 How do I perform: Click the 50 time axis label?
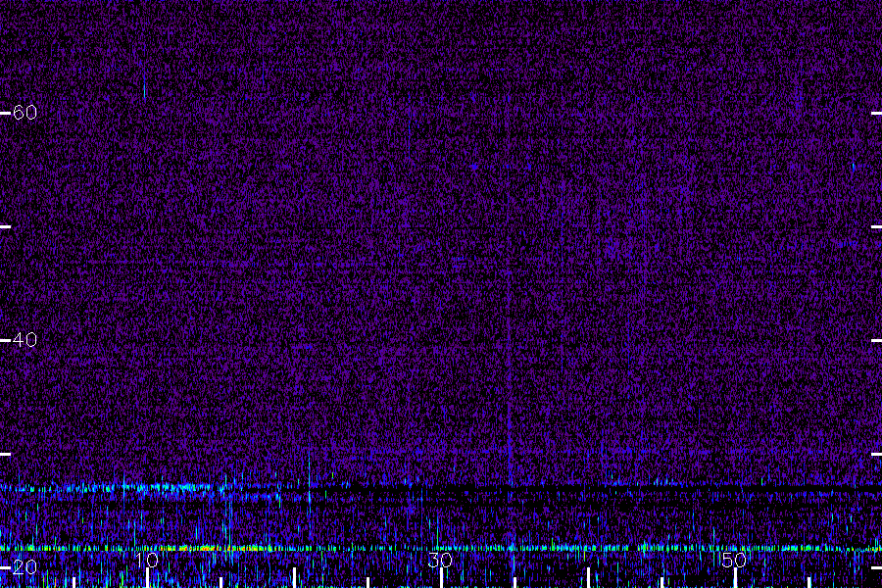(x=734, y=560)
